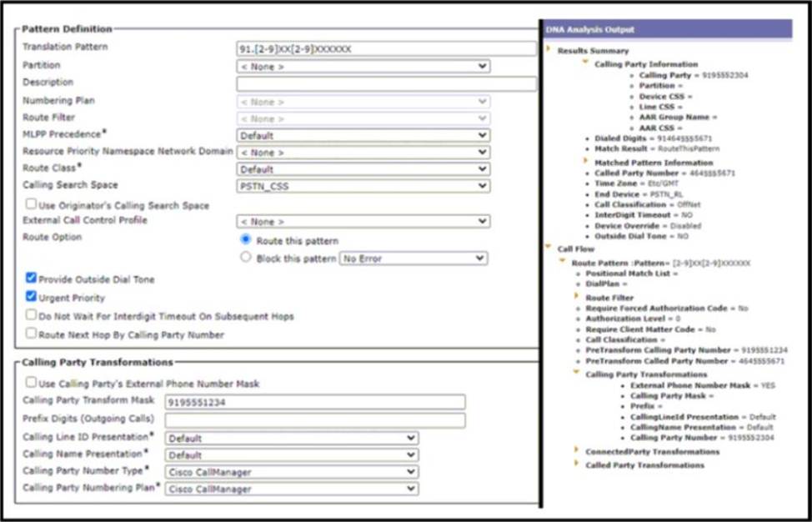
Task: Select the Block this pattern radio button
Action: coord(246,258)
